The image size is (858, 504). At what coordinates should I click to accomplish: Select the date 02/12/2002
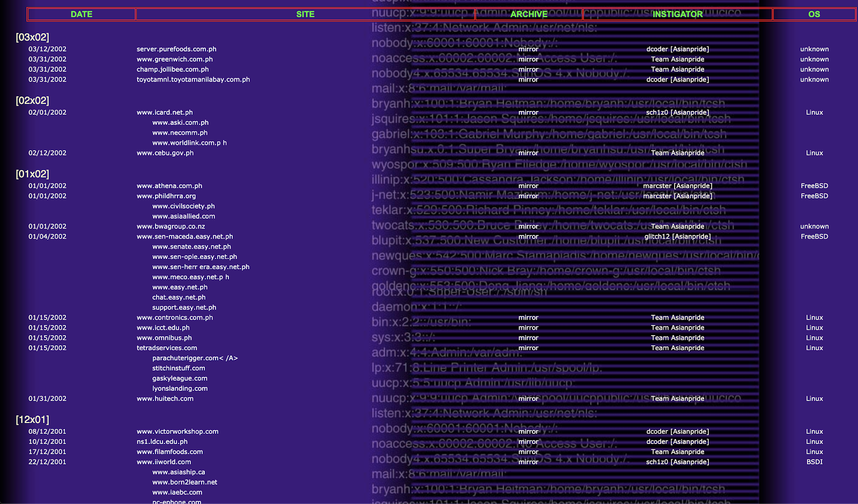tap(48, 153)
